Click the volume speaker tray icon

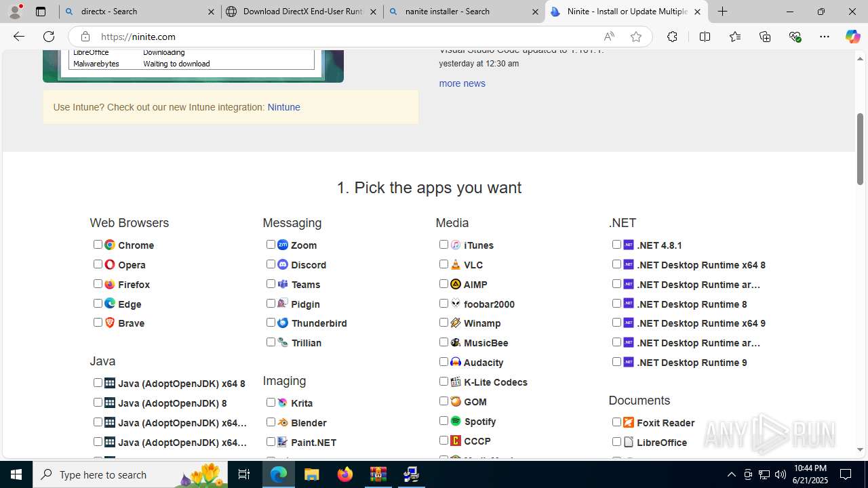pyautogui.click(x=781, y=474)
